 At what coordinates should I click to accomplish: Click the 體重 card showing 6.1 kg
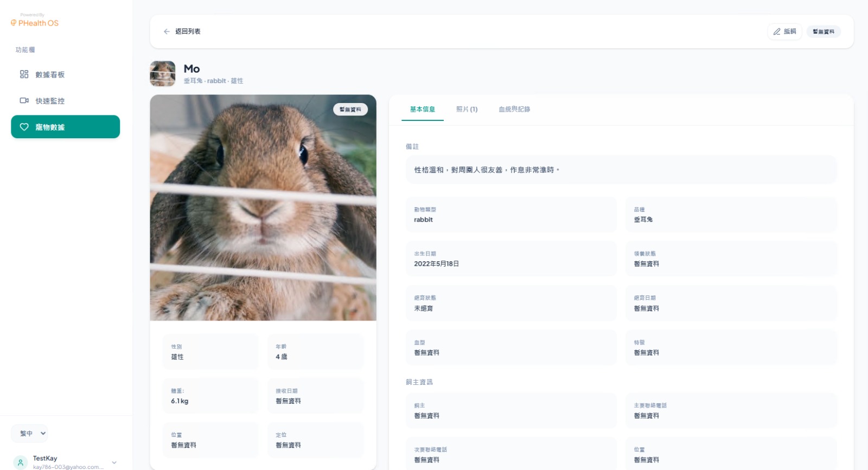coord(210,396)
